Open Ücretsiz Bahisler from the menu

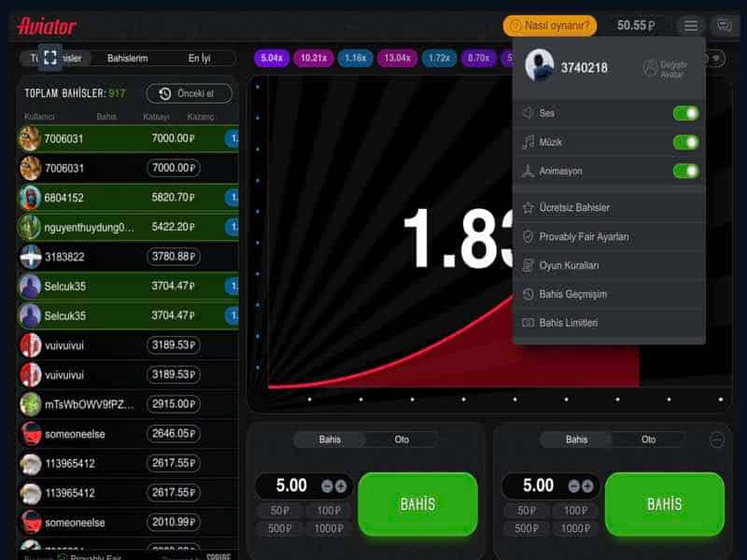(x=574, y=207)
